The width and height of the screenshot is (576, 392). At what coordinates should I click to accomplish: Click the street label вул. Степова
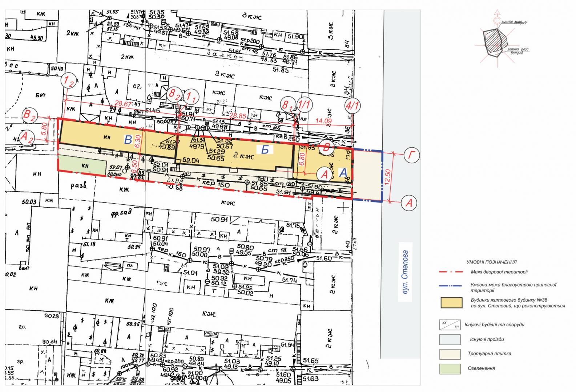tap(405, 272)
